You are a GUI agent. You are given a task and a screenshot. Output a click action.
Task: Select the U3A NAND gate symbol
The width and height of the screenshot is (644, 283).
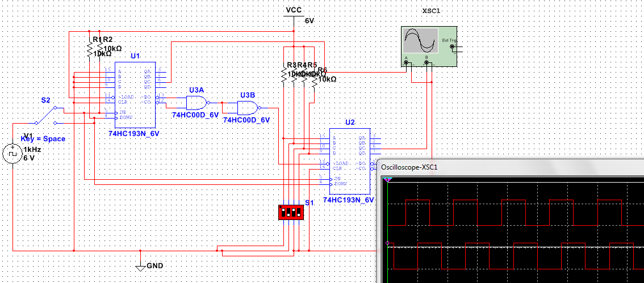point(196,103)
